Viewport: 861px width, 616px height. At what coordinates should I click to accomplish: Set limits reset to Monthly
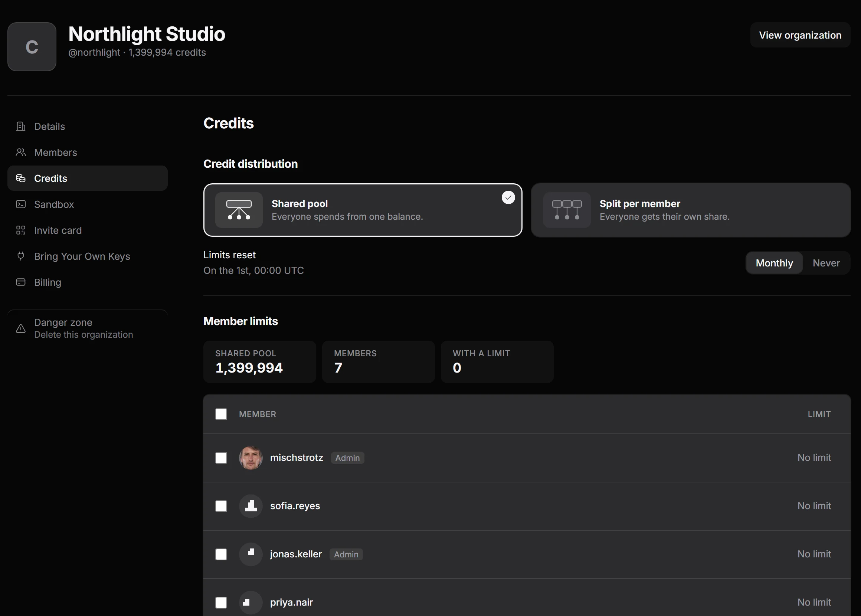tap(774, 263)
